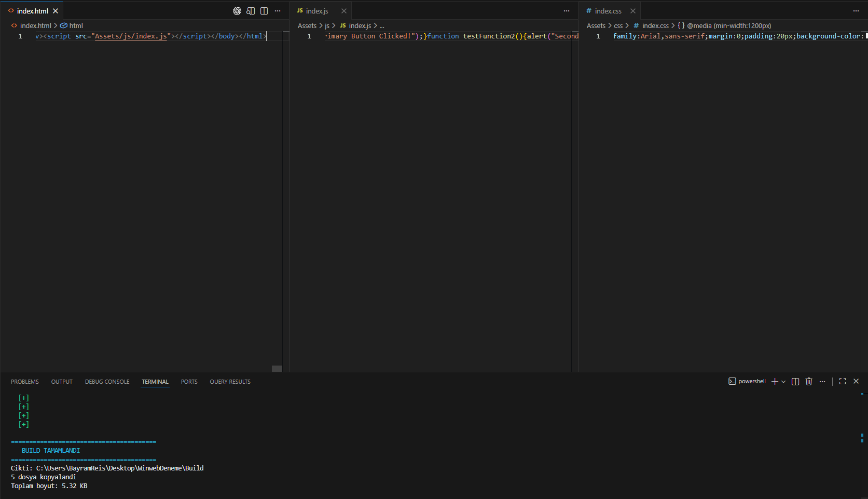The image size is (868, 499).
Task: Click line number 1 in index.js editor
Action: coord(309,36)
